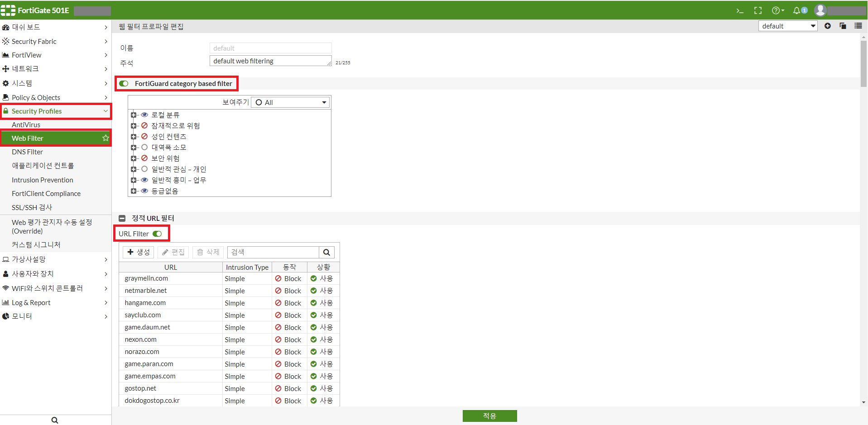Click monitor eye for 일반적 흥미 - 업무
Screen dimensions: 868x425
(x=144, y=180)
